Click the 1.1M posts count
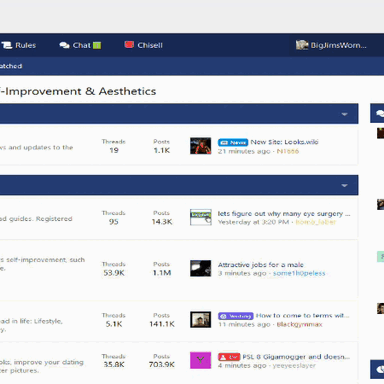The image size is (384, 384). 162,273
